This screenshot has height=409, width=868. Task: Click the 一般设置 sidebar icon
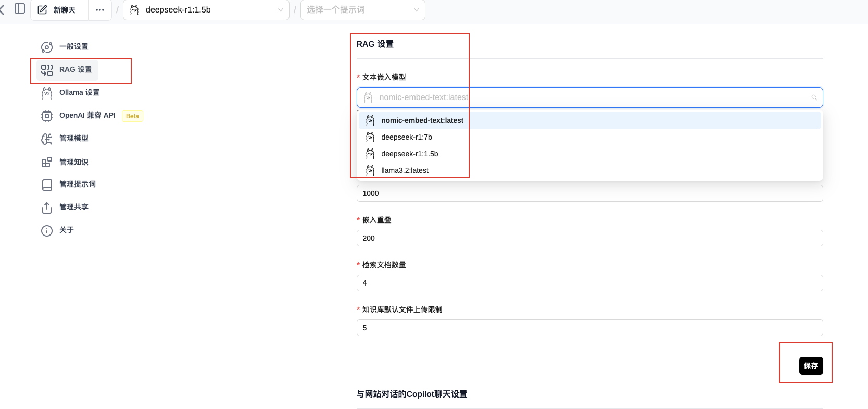click(x=47, y=47)
